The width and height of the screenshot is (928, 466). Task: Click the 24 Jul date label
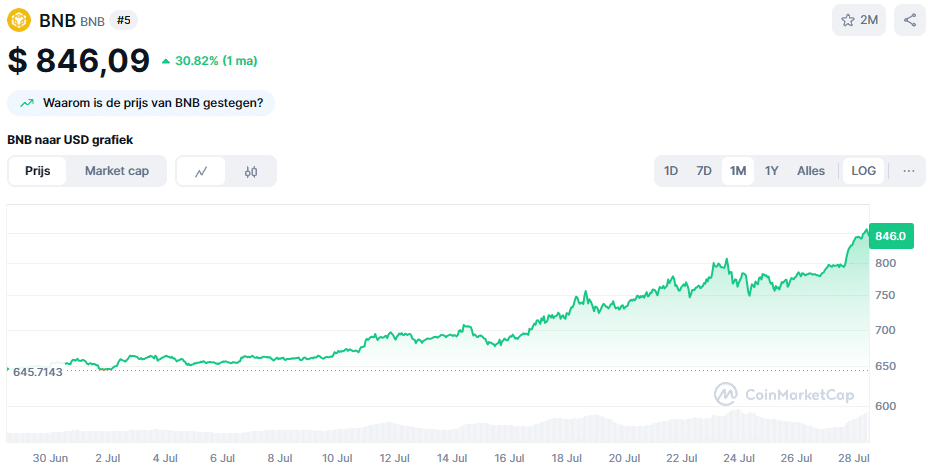(x=739, y=458)
